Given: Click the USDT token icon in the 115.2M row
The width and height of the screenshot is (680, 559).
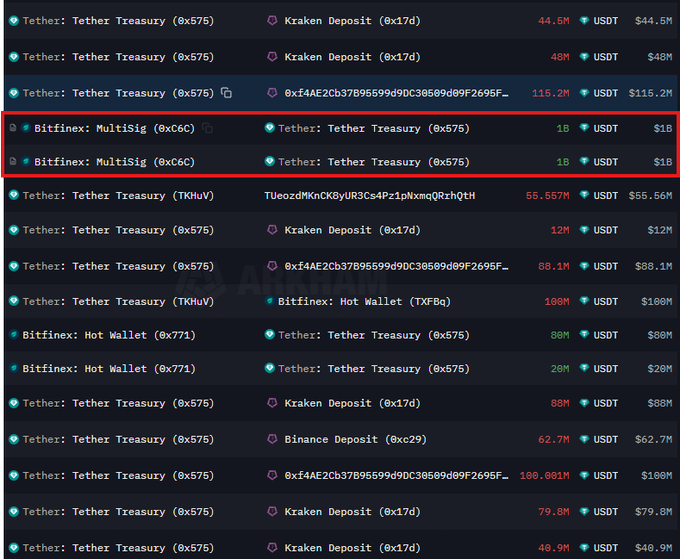Looking at the screenshot, I should 584,93.
